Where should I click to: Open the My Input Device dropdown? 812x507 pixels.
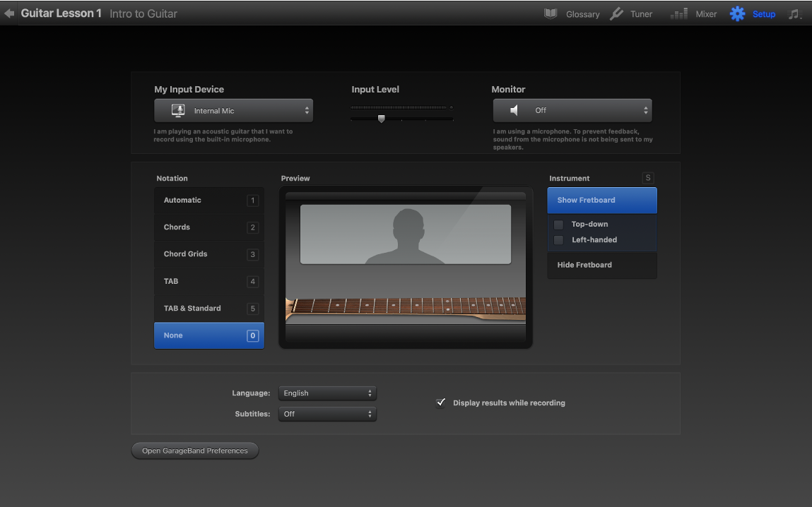233,110
